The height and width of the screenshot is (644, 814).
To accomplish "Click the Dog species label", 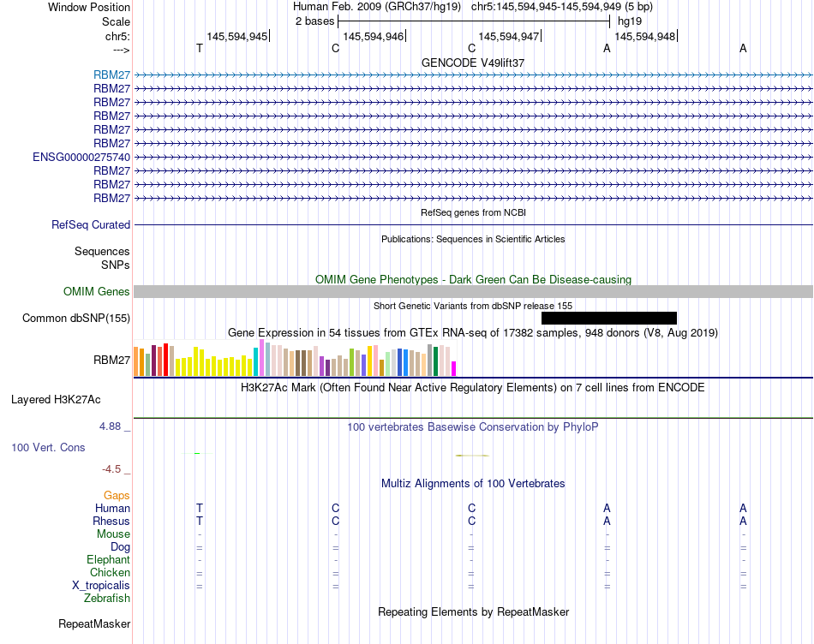I will click(121, 547).
